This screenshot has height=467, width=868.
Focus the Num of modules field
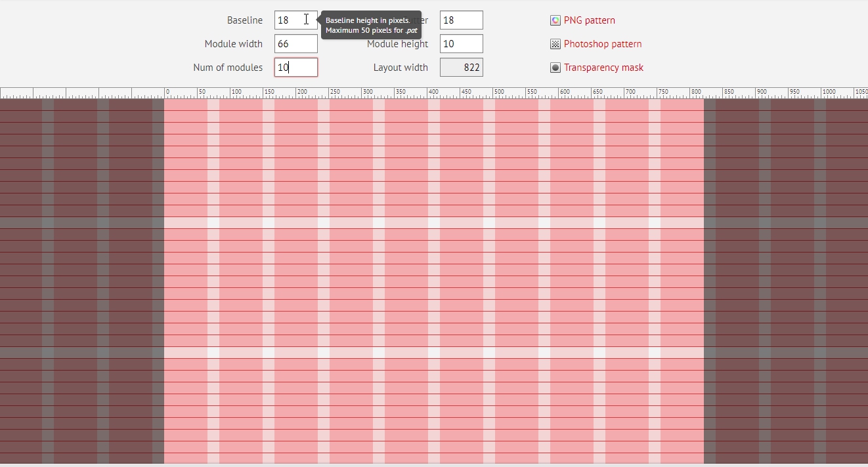point(295,68)
